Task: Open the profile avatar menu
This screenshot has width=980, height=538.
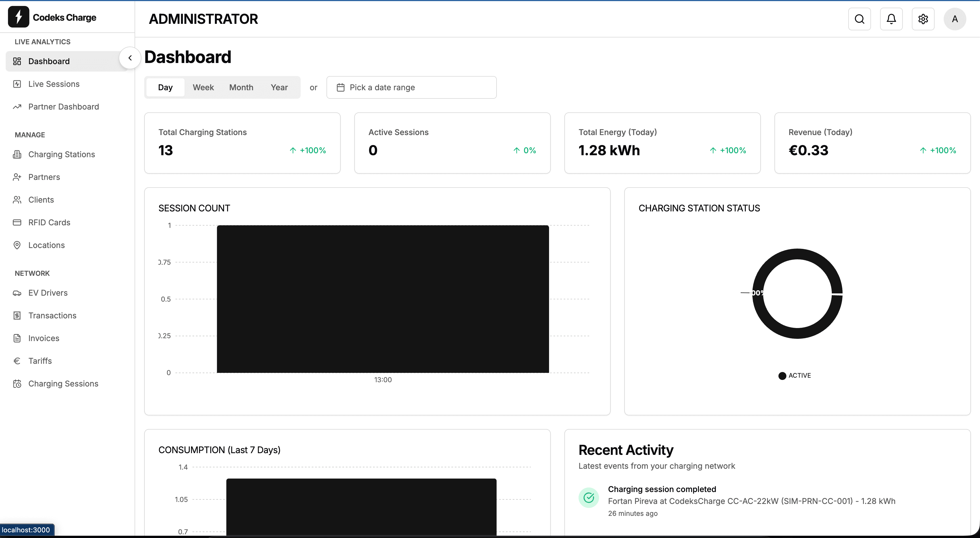Action: [955, 19]
